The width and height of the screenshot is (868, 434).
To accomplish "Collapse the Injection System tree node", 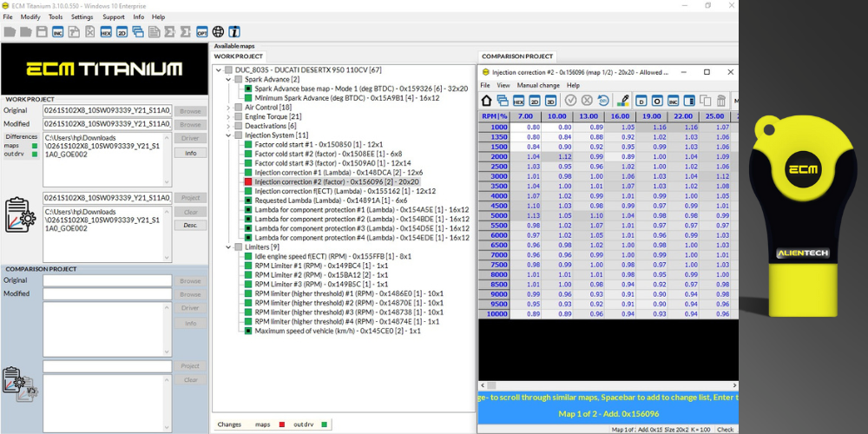I will [x=228, y=135].
